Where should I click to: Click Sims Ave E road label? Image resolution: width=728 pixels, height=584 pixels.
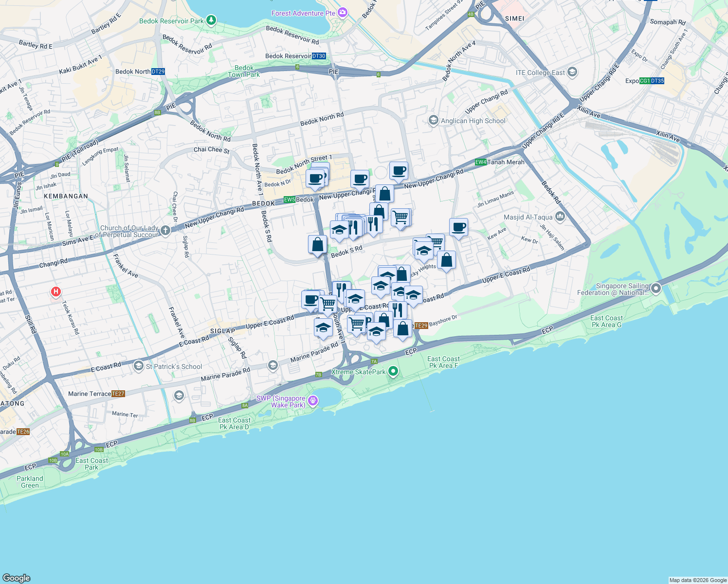77,242
